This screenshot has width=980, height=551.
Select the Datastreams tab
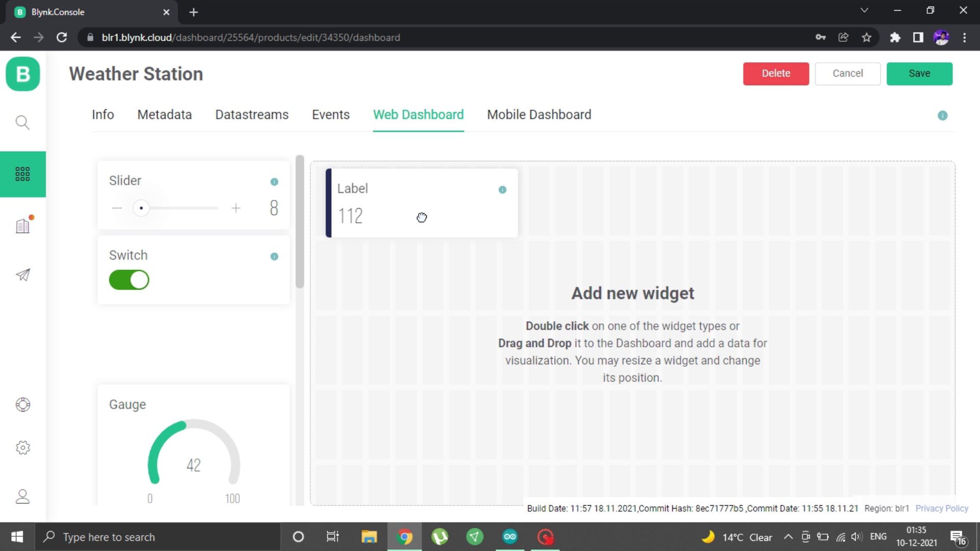tap(252, 114)
